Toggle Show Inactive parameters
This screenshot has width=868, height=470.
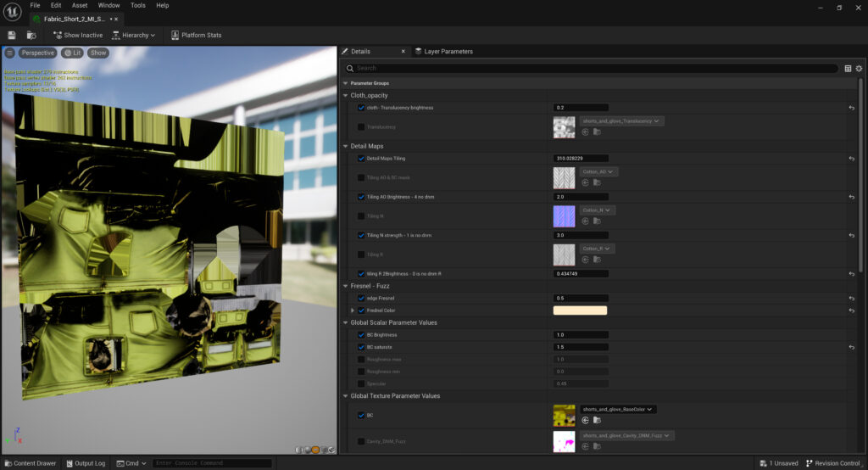(x=77, y=35)
